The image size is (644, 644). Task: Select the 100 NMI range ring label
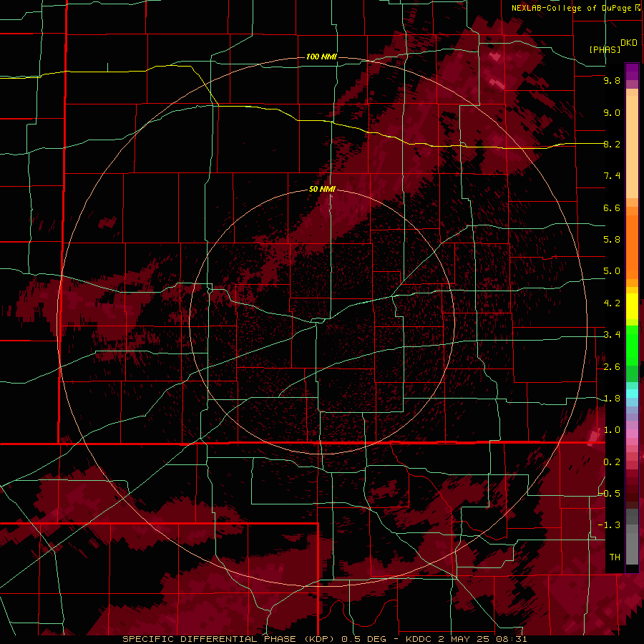pyautogui.click(x=321, y=57)
